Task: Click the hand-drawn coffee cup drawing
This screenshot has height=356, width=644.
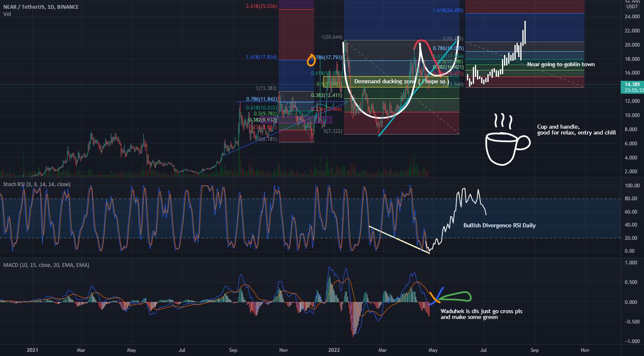Action: [x=508, y=140]
